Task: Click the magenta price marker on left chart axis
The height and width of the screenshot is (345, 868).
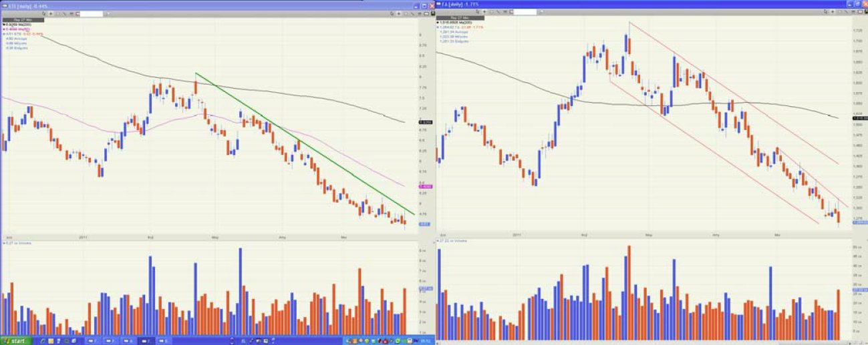Action: pyautogui.click(x=425, y=186)
